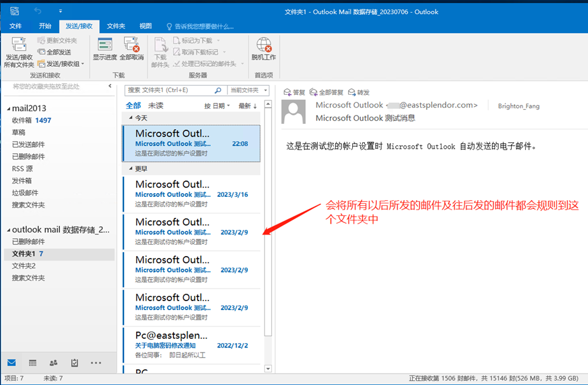588x385 pixels.
Task: Select the 全部 (All) messages filter
Action: click(x=133, y=105)
